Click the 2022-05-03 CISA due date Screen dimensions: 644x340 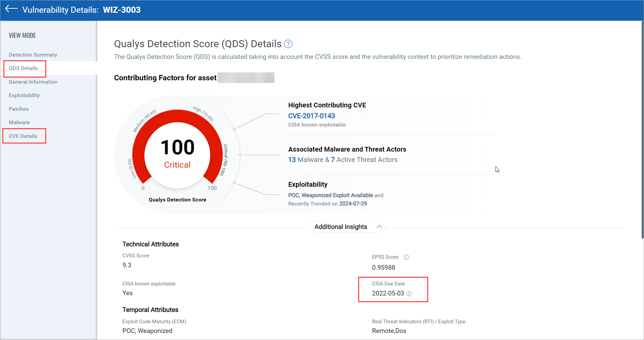point(388,293)
